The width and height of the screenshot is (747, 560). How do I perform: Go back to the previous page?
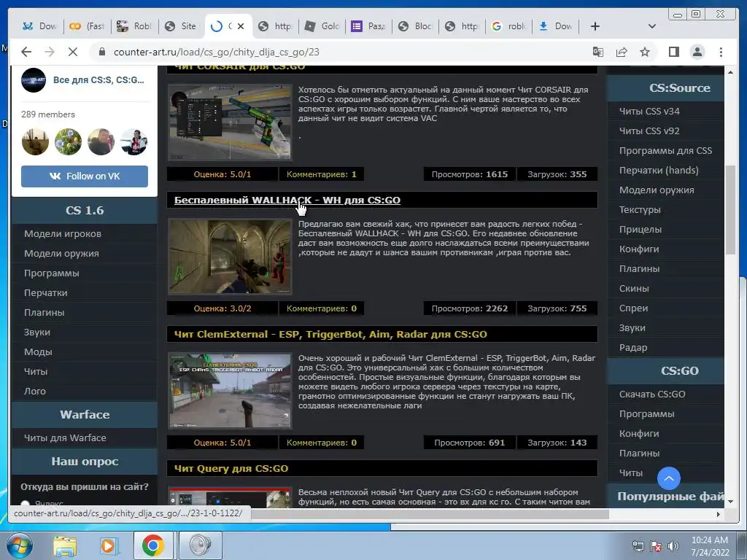point(26,52)
